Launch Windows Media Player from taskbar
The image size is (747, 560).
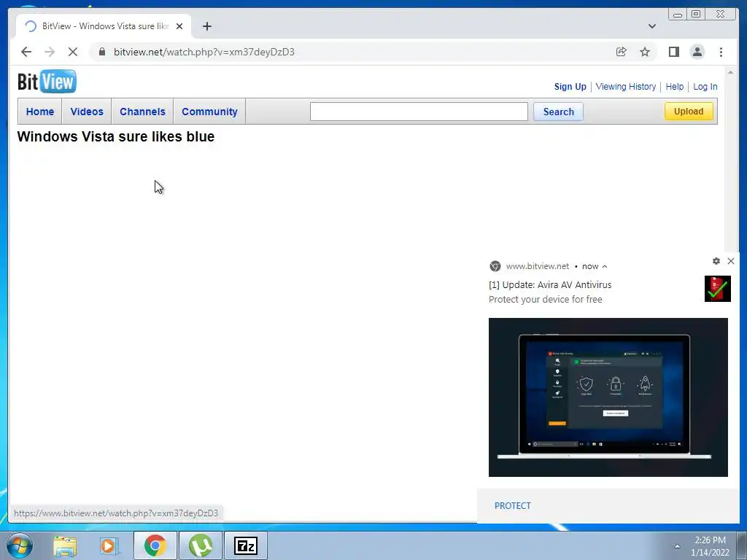[109, 545]
